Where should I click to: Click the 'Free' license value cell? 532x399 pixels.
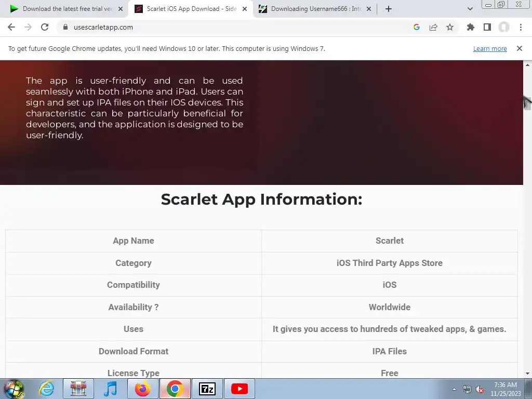pyautogui.click(x=390, y=371)
